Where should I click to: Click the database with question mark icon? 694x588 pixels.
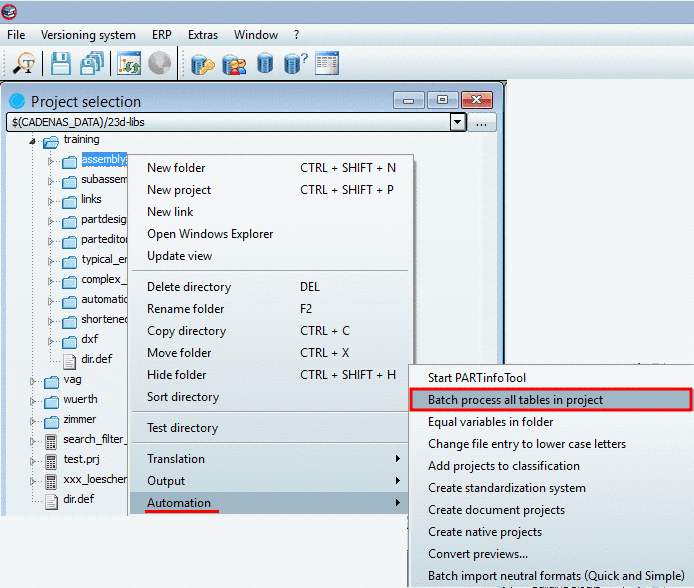[295, 63]
